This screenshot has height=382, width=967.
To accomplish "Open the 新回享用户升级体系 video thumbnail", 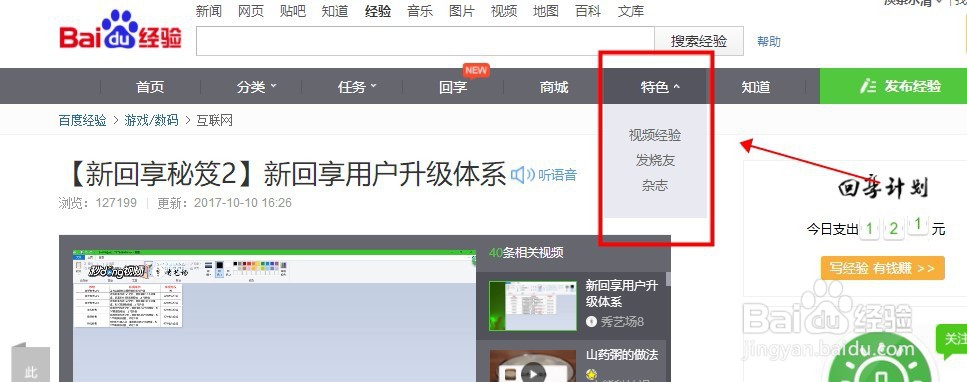I will tap(532, 305).
